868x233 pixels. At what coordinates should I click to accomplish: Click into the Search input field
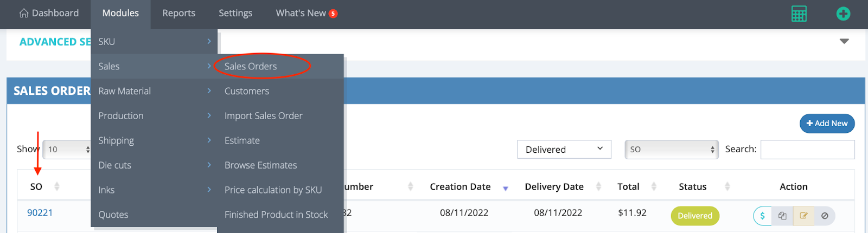tap(807, 150)
